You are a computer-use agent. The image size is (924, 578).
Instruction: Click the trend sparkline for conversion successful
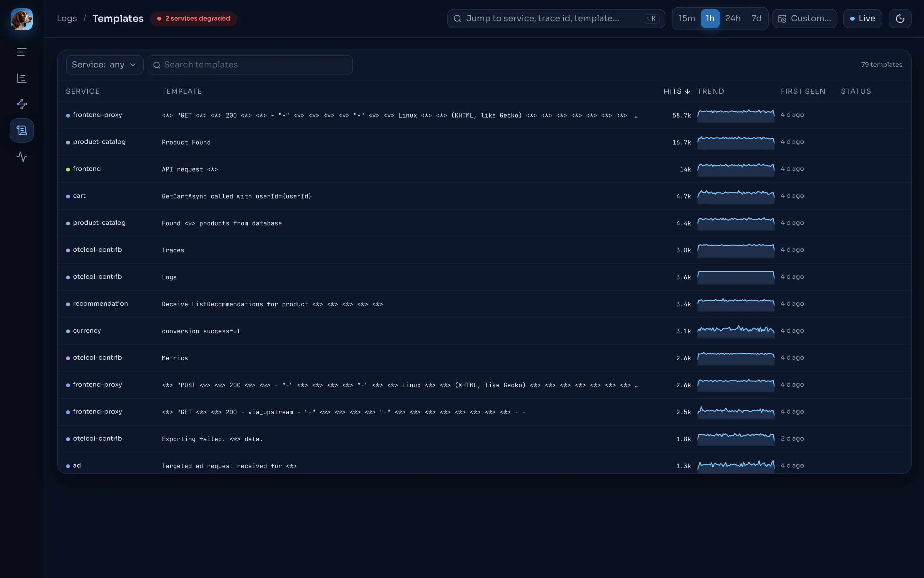(x=736, y=331)
